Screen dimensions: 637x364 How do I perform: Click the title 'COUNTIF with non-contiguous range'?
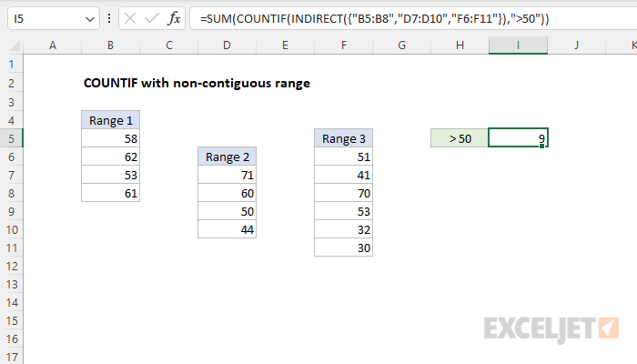coord(197,83)
